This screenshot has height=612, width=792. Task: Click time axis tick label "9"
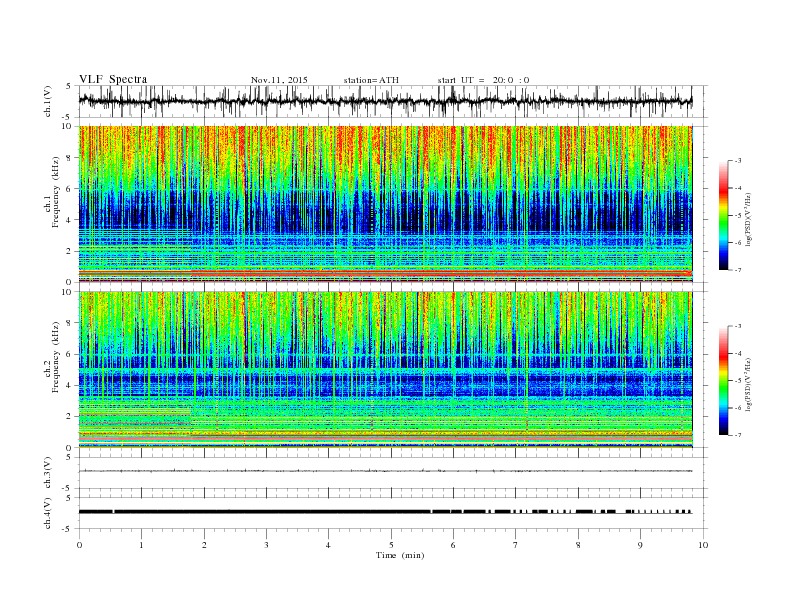point(640,545)
